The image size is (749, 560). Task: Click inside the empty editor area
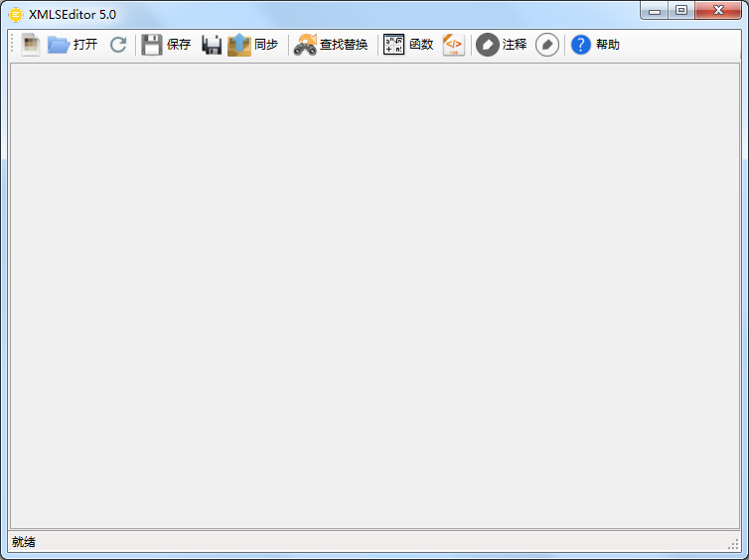(374, 295)
